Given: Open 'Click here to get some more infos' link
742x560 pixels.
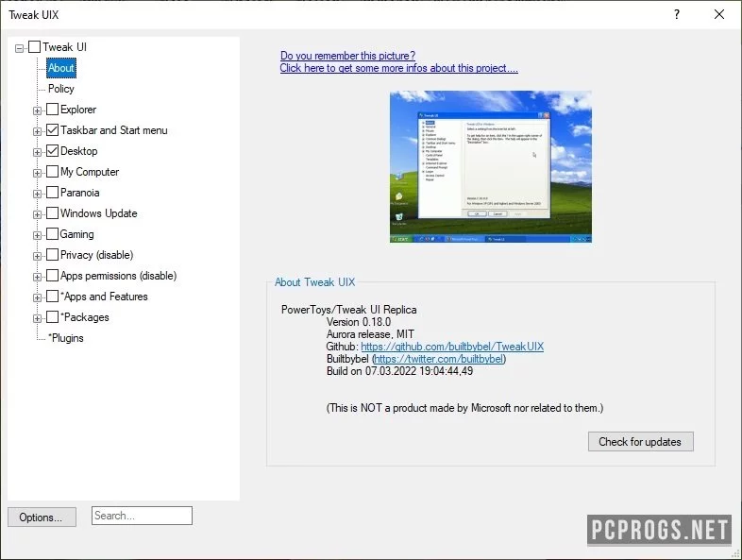Looking at the screenshot, I should tap(399, 68).
